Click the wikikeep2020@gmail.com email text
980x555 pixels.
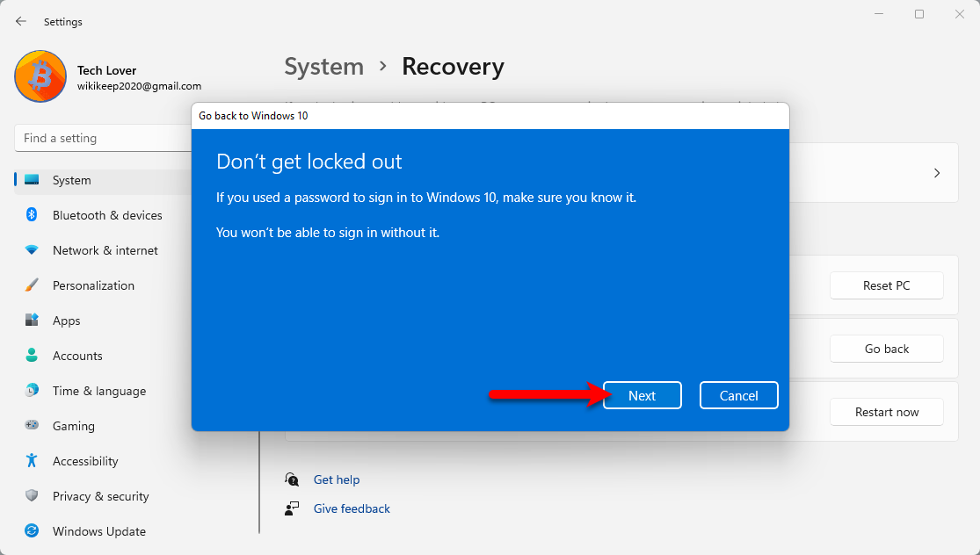[140, 86]
